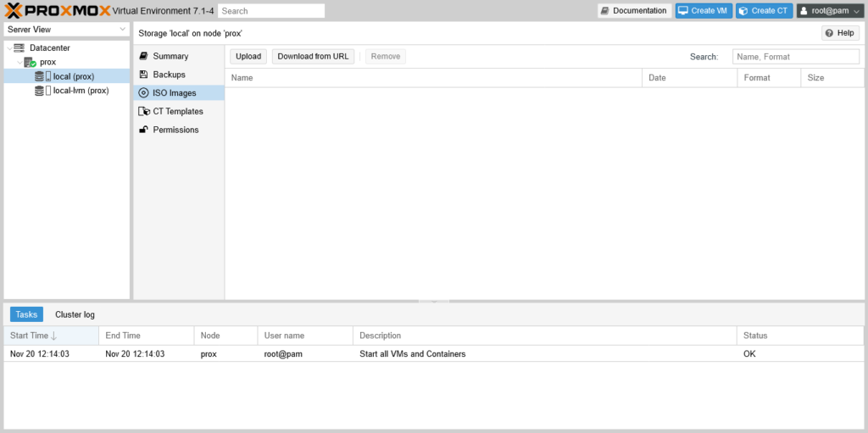Open the Backups section
868x433 pixels.
point(179,75)
